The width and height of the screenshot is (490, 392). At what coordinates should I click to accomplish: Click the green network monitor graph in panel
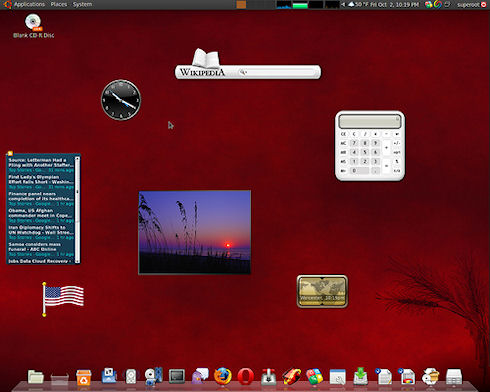(300, 5)
